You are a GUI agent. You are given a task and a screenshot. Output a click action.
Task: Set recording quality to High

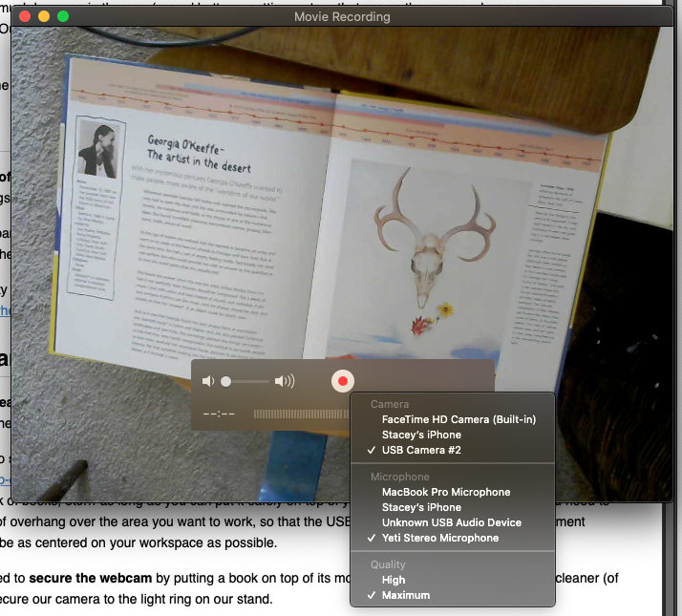[x=394, y=580]
